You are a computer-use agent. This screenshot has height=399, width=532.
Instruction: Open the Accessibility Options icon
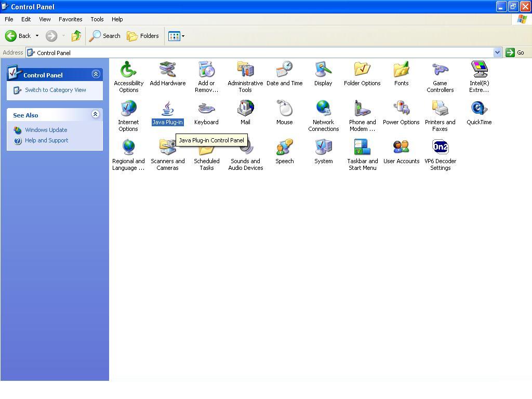tap(128, 70)
